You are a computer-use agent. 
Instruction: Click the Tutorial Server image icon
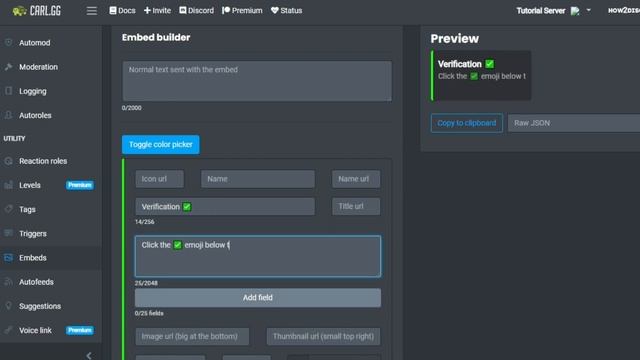(x=575, y=11)
